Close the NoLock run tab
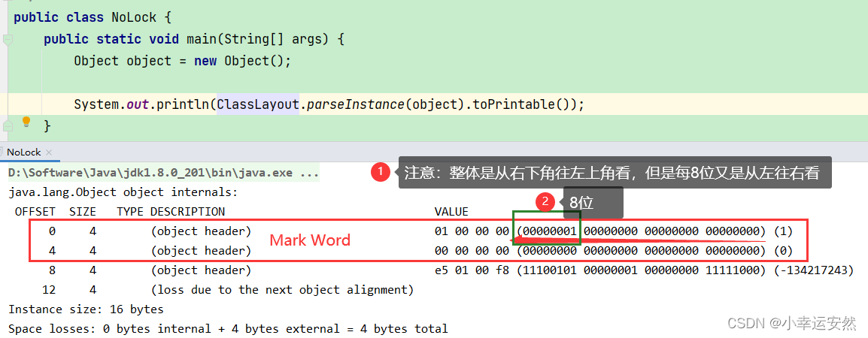Screen dimensions: 868x338 [49, 152]
